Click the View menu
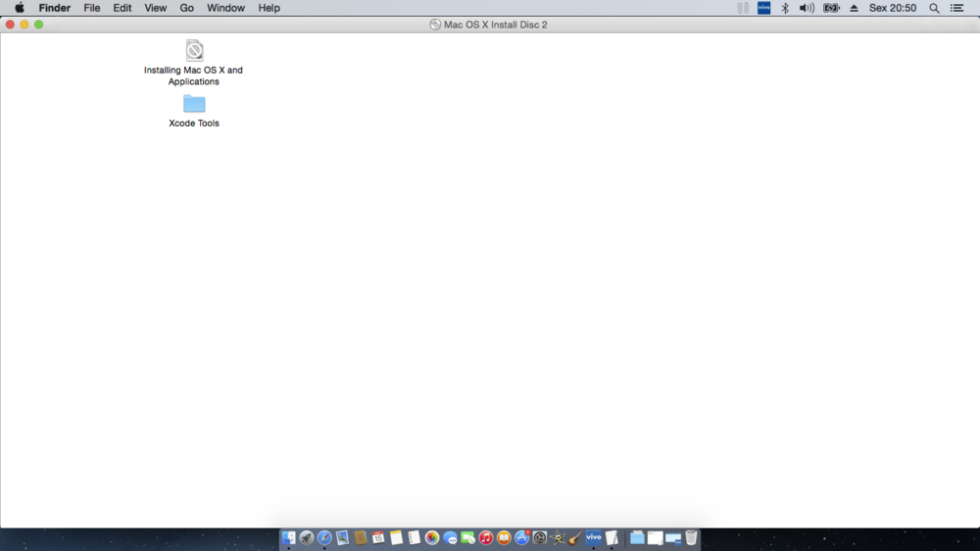Image resolution: width=980 pixels, height=551 pixels. (x=155, y=8)
